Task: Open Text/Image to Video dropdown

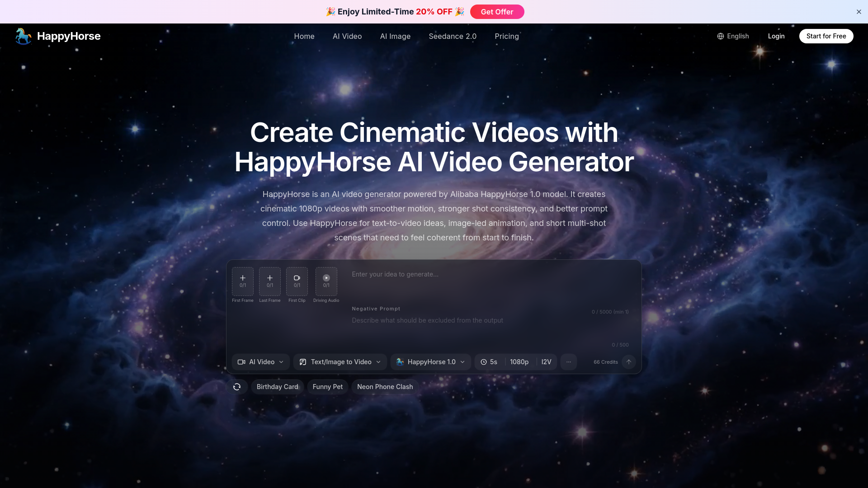Action: pos(340,362)
